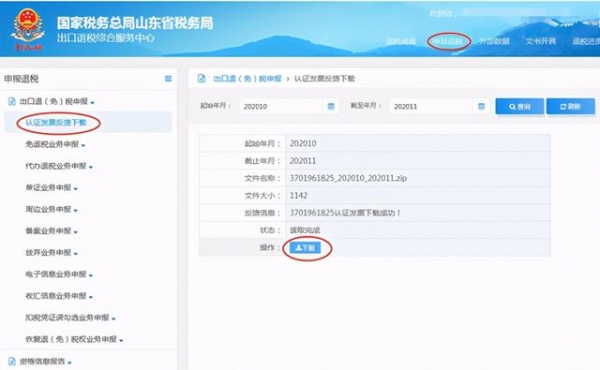Click the 申报退税 sidebar panel heading

coord(21,79)
